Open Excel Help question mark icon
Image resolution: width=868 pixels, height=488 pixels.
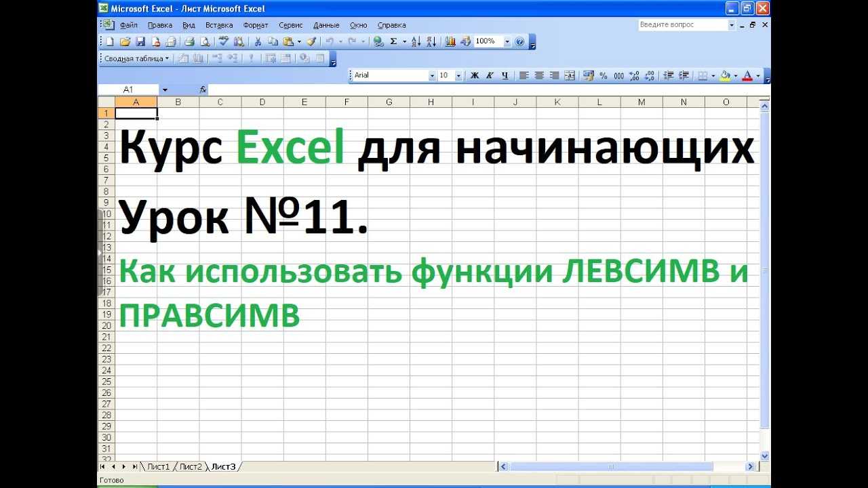(520, 41)
